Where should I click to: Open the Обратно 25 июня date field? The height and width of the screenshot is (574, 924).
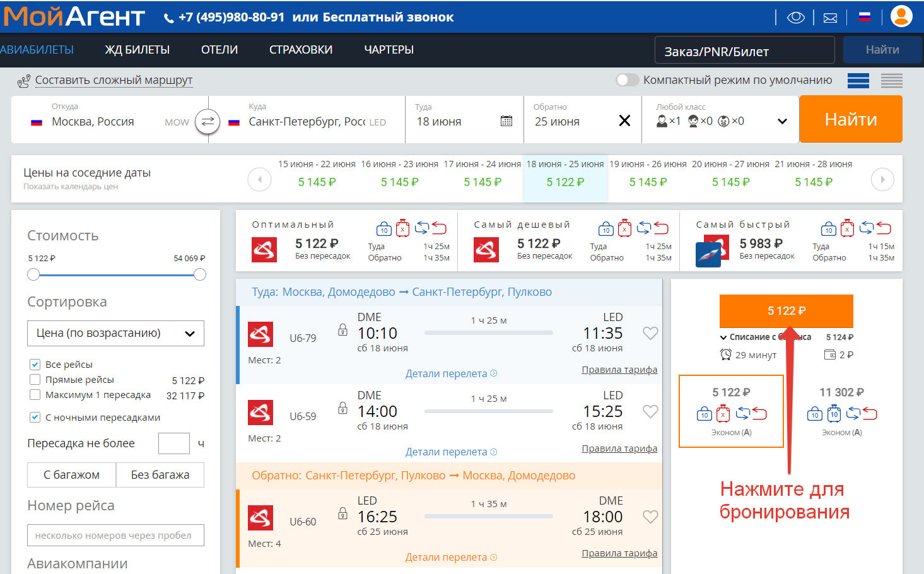click(582, 119)
